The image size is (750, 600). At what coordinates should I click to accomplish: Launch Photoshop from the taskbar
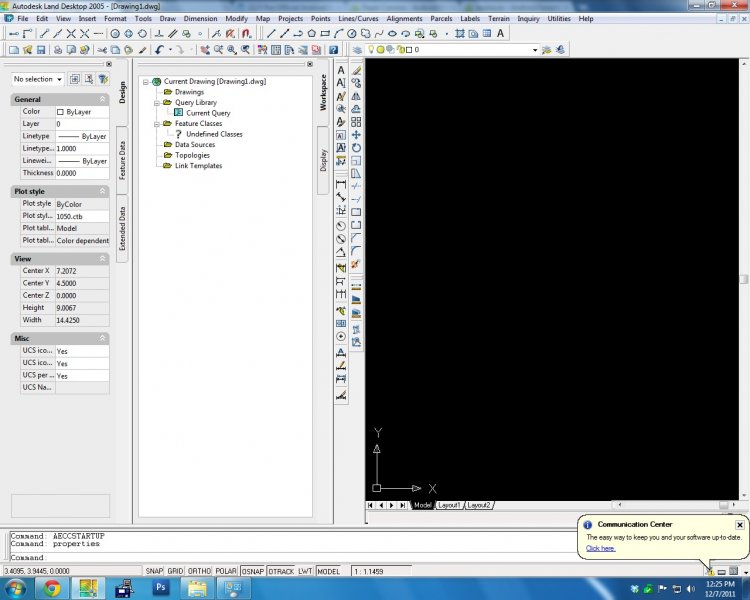(x=160, y=588)
